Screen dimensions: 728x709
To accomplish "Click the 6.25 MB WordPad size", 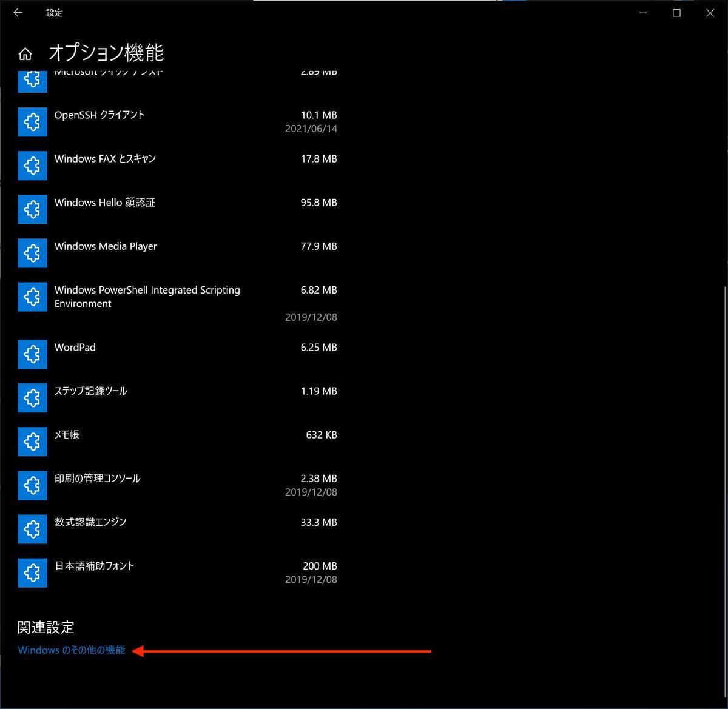I will click(318, 347).
